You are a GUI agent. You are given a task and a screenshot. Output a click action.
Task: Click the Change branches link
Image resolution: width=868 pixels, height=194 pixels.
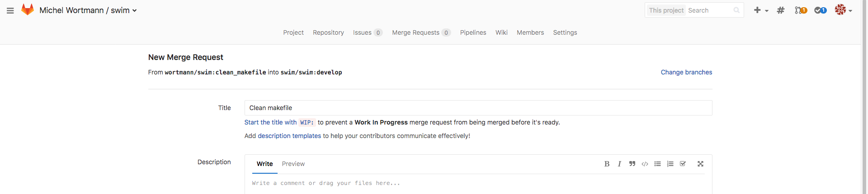(x=686, y=72)
